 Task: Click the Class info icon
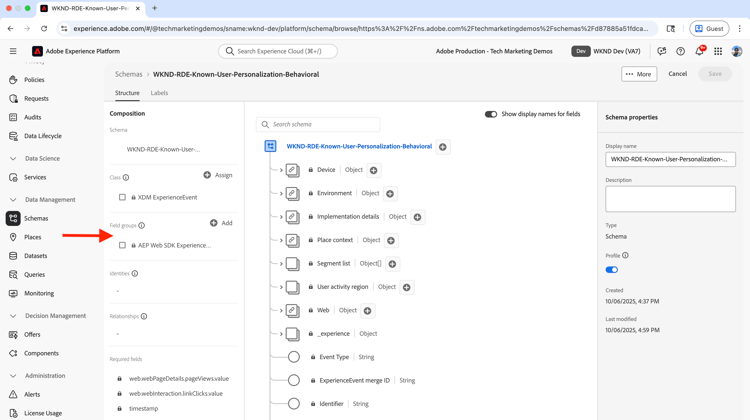point(126,177)
